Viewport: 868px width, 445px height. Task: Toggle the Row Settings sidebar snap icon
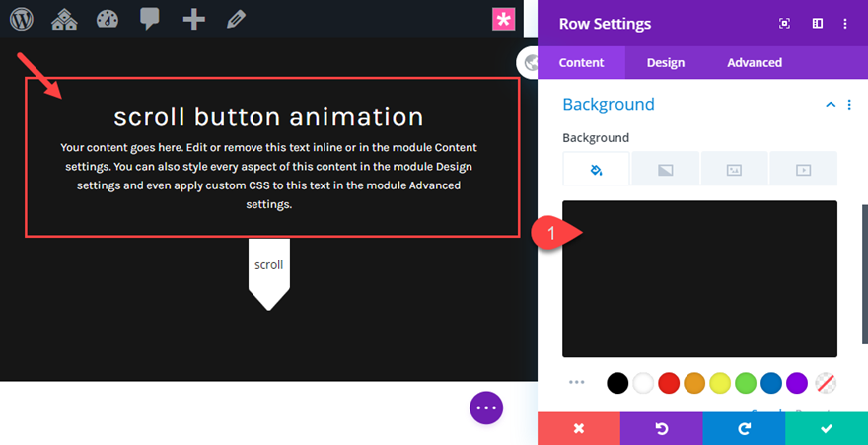pos(817,24)
